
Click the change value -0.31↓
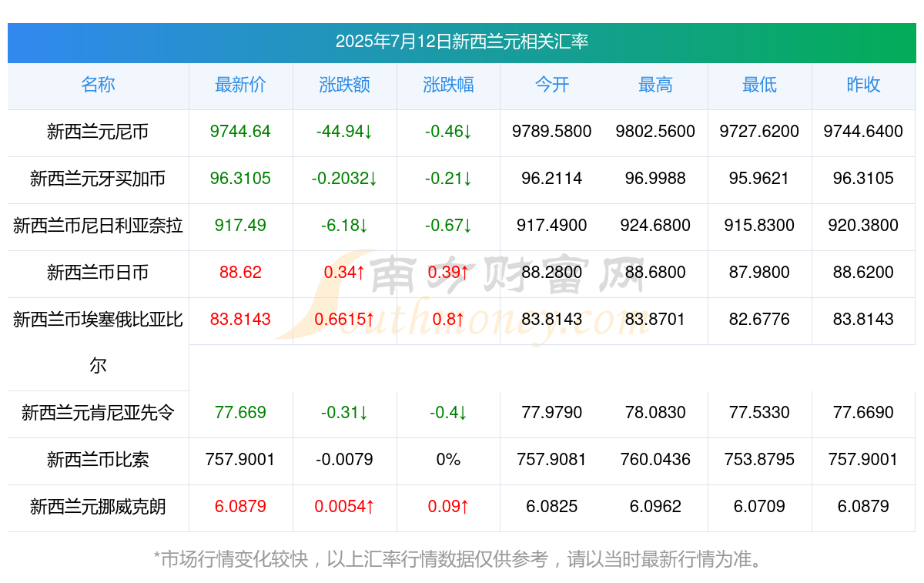tap(344, 413)
